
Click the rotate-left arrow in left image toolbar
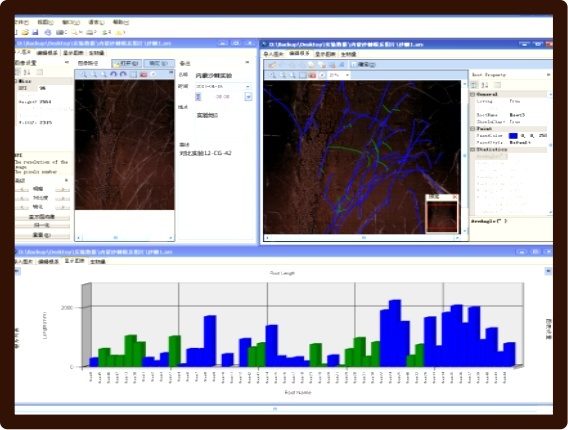click(x=113, y=74)
